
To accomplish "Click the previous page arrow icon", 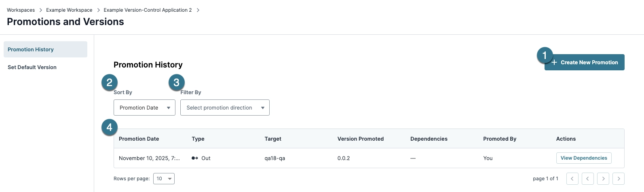I will (x=587, y=179).
